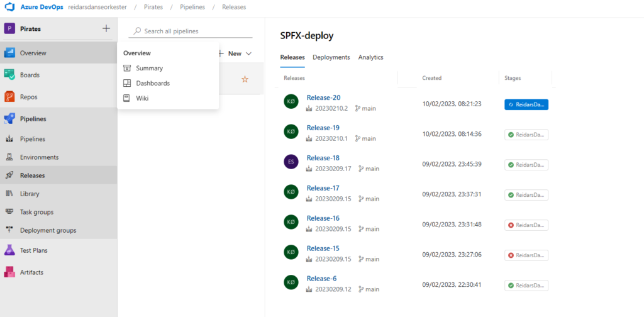
Task: Click the Test Plans flask icon
Action: point(9,250)
